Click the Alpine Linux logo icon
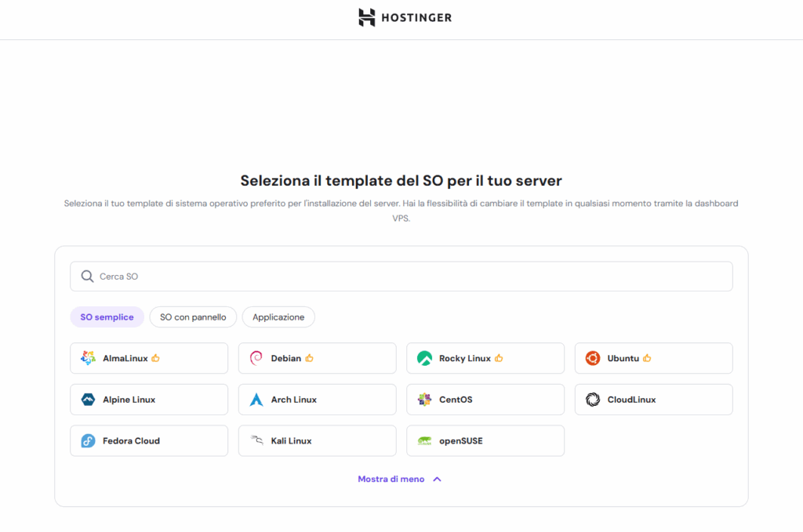The image size is (803, 532). click(88, 400)
